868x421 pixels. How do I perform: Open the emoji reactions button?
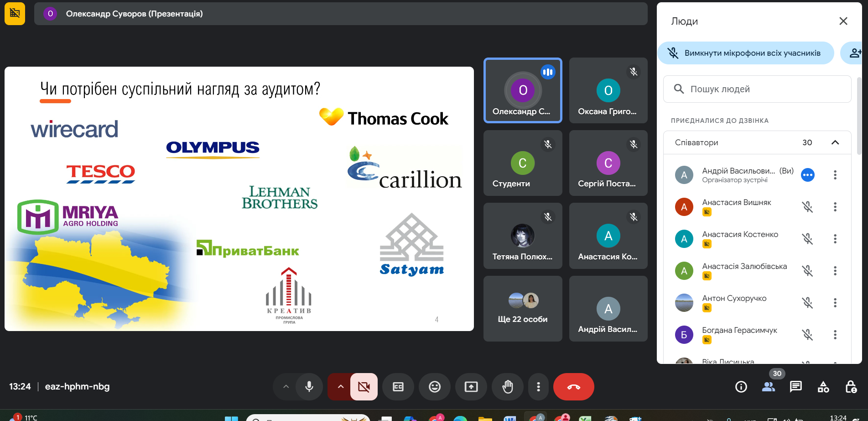(x=435, y=387)
